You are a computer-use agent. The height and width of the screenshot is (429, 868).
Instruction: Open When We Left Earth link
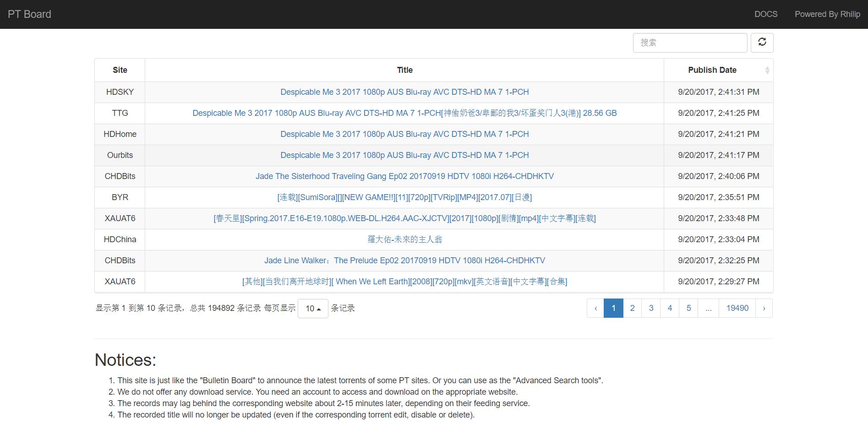[404, 282]
